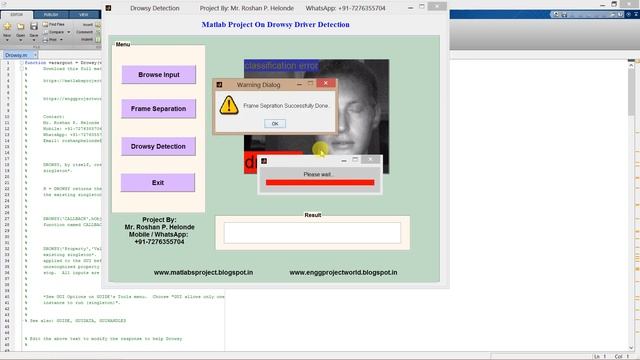Open the Open dropdown arrow
Screen dimensions: 640x360
pos(20,40)
